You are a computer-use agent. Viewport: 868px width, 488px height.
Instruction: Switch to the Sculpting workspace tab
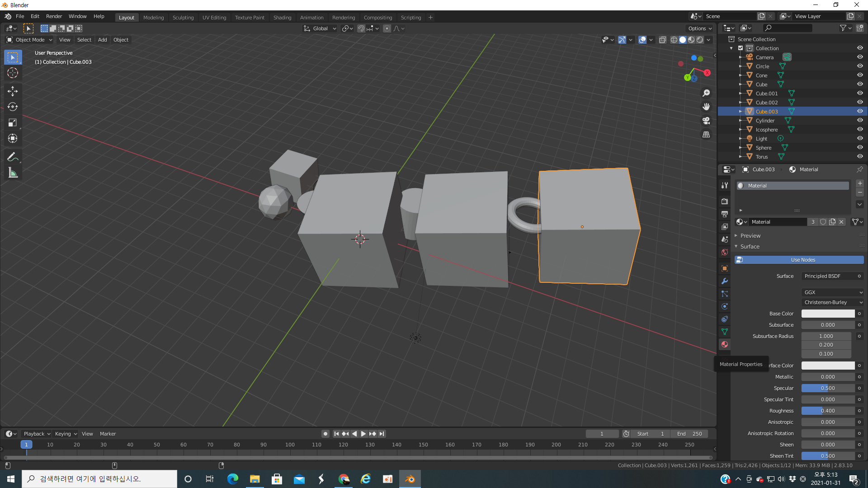(x=183, y=18)
